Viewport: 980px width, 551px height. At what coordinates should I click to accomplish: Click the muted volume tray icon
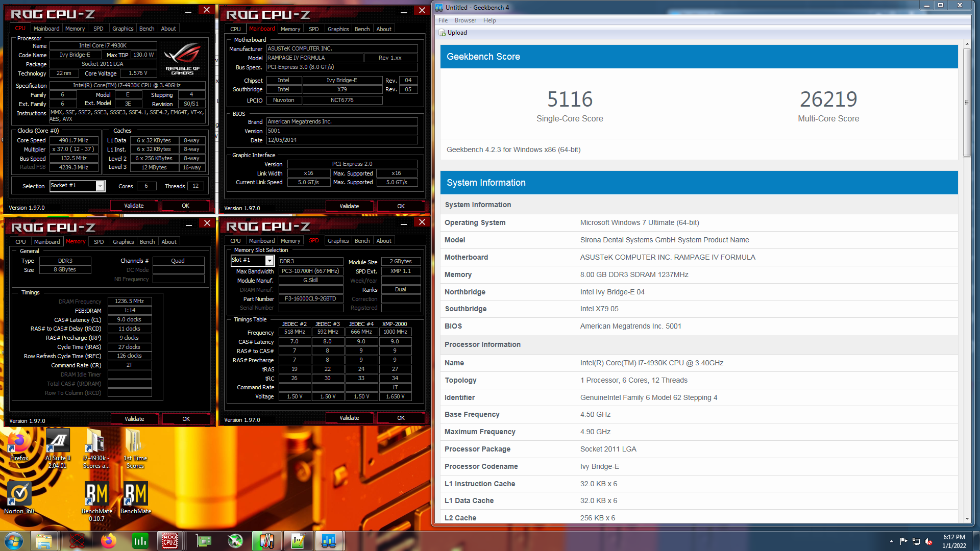point(928,541)
